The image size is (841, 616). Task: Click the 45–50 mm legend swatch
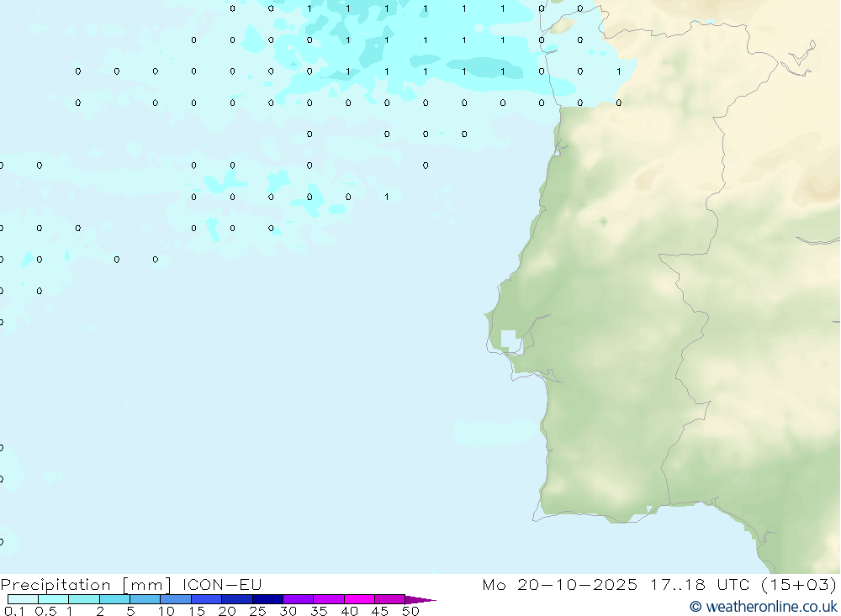389,599
